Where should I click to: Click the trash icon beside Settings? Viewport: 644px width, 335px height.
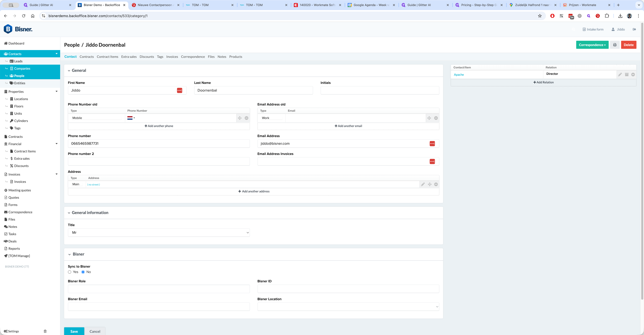45,331
